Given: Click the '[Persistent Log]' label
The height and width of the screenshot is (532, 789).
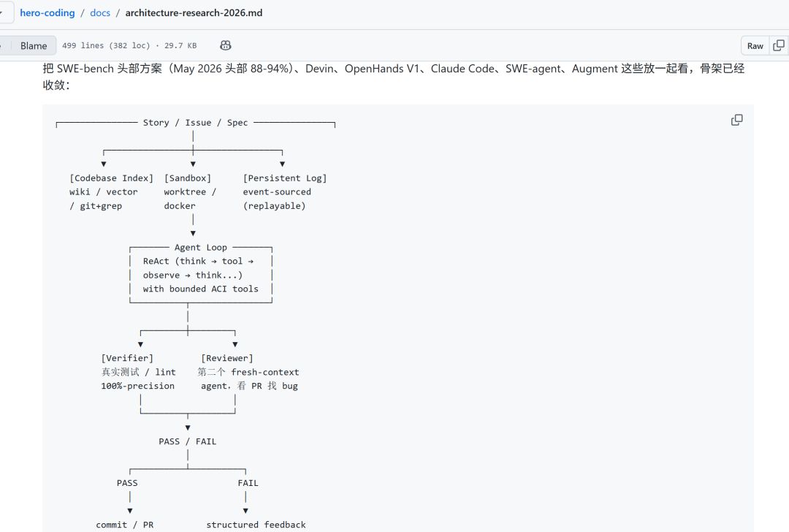Looking at the screenshot, I should [285, 178].
